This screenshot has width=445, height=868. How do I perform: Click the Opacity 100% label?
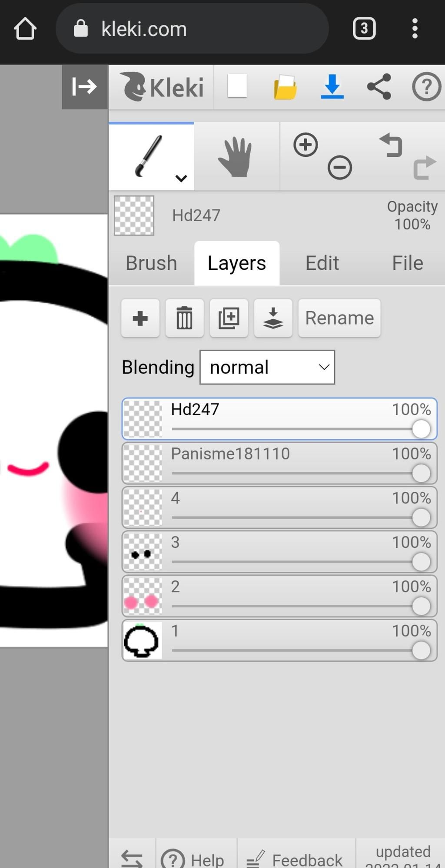point(412,215)
